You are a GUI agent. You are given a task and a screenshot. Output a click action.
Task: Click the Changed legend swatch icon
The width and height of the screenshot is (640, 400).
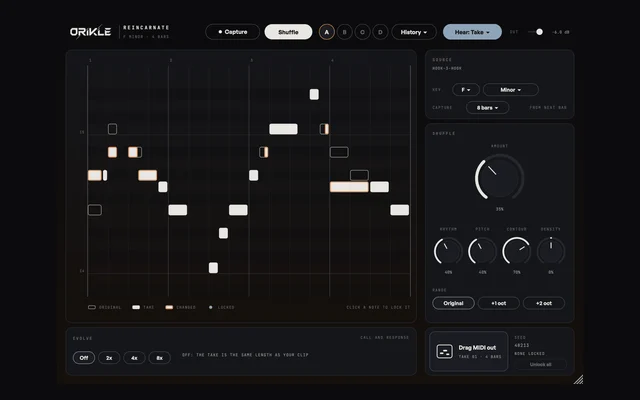click(169, 307)
